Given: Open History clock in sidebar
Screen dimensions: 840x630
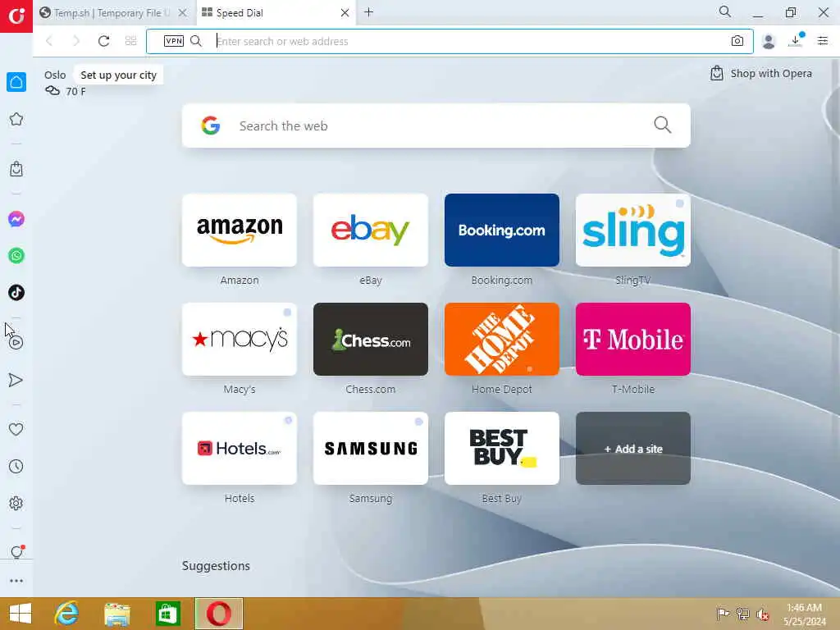Looking at the screenshot, I should [16, 466].
